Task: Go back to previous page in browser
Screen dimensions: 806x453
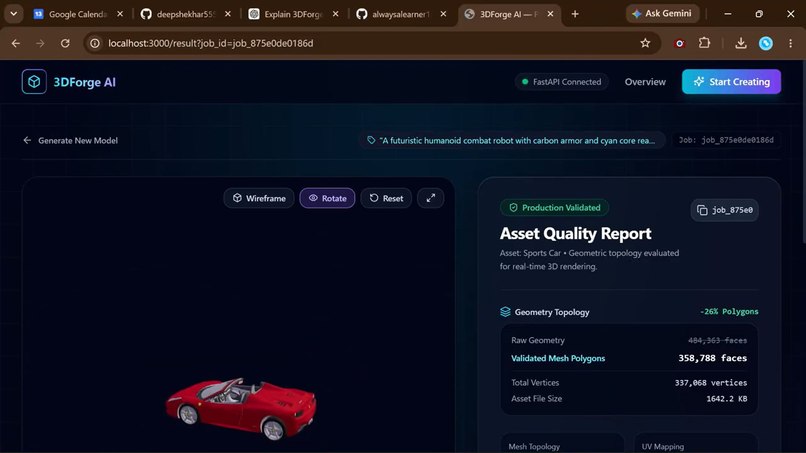Action: pos(16,43)
